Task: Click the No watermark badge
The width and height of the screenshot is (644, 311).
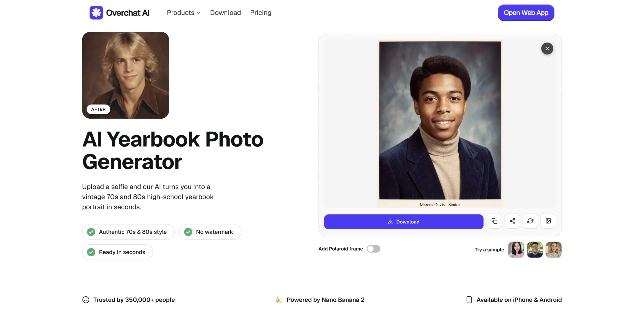Action: [x=210, y=232]
